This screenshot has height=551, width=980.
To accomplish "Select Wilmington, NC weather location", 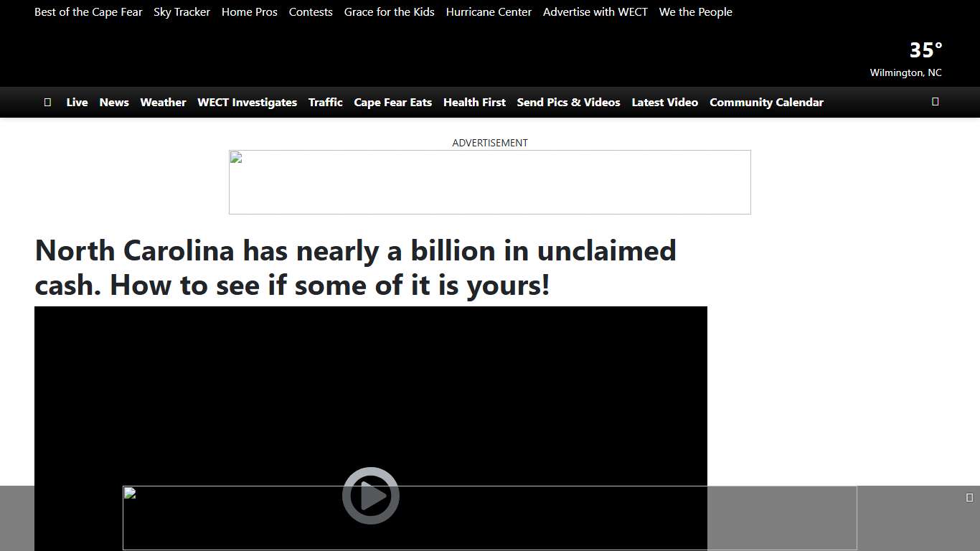I will 905,72.
